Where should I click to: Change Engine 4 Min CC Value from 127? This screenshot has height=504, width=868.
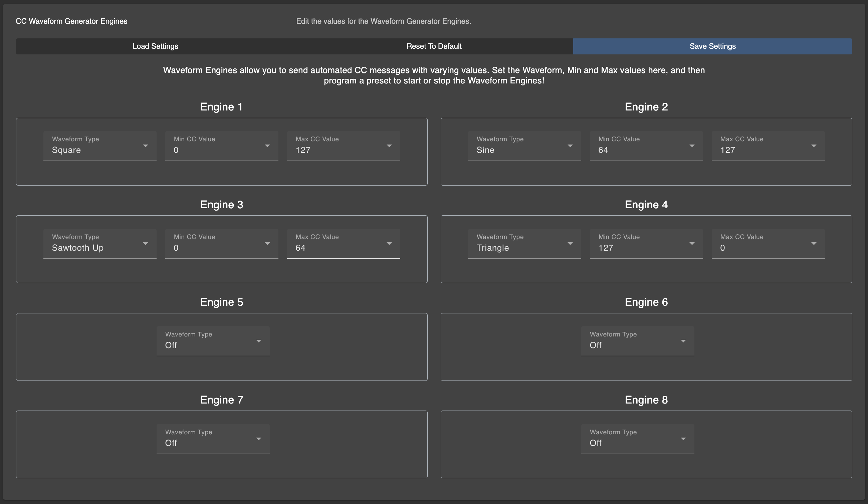point(646,243)
